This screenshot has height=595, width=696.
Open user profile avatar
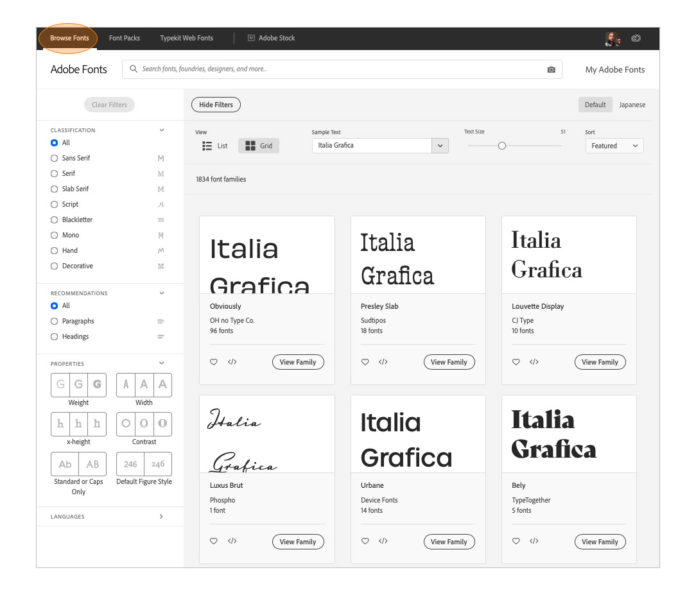[611, 39]
